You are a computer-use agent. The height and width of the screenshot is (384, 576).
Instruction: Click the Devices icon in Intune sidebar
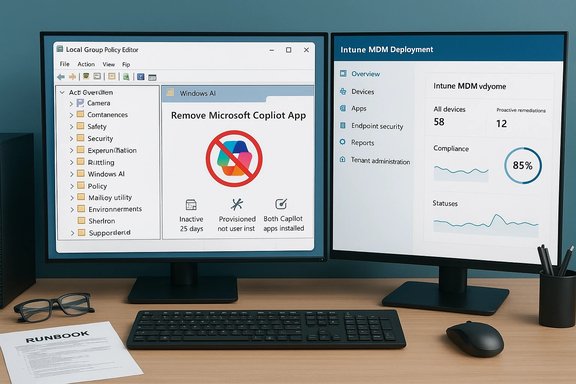(343, 91)
